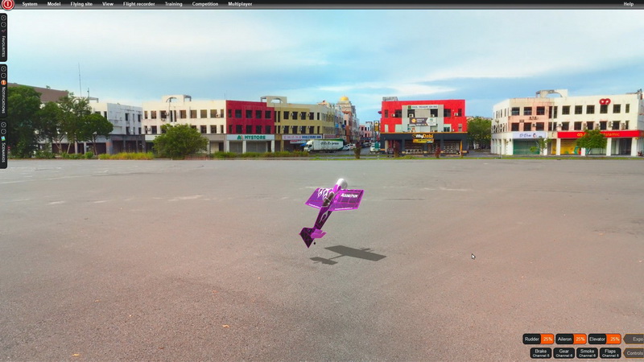This screenshot has height=362, width=644.
Task: Click the second round button on the Favourites tab
Action: click(x=3, y=25)
